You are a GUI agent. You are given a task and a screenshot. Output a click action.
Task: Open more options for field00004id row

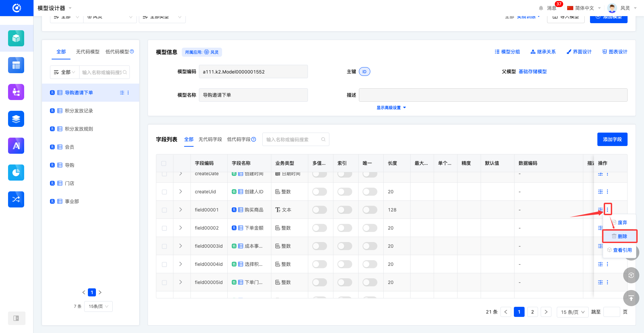[607, 264]
